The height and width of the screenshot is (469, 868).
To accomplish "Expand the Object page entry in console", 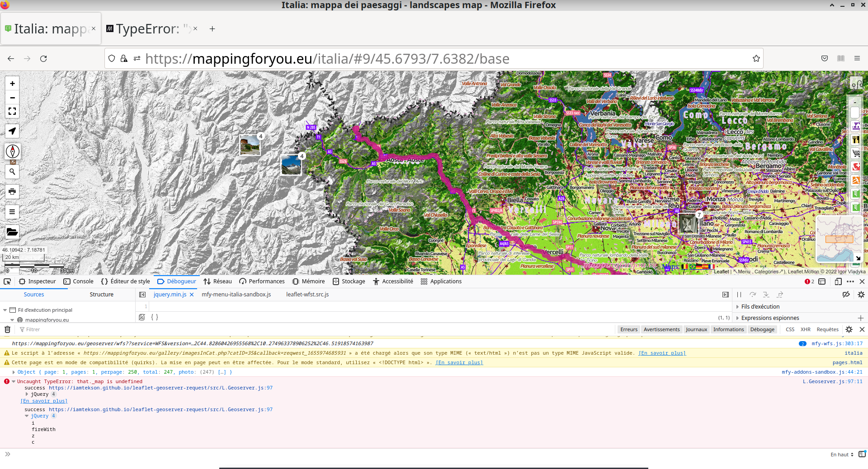I will 13,372.
